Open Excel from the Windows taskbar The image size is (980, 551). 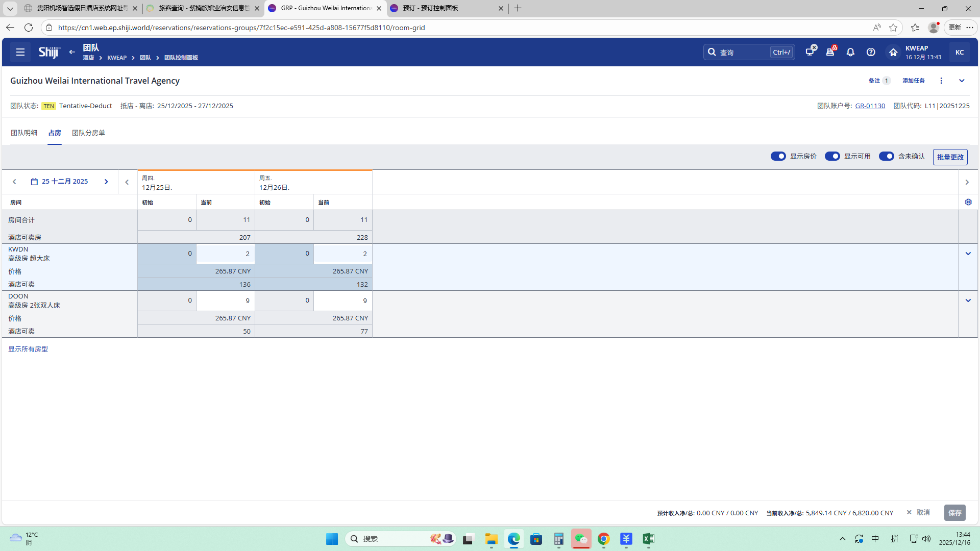648,539
